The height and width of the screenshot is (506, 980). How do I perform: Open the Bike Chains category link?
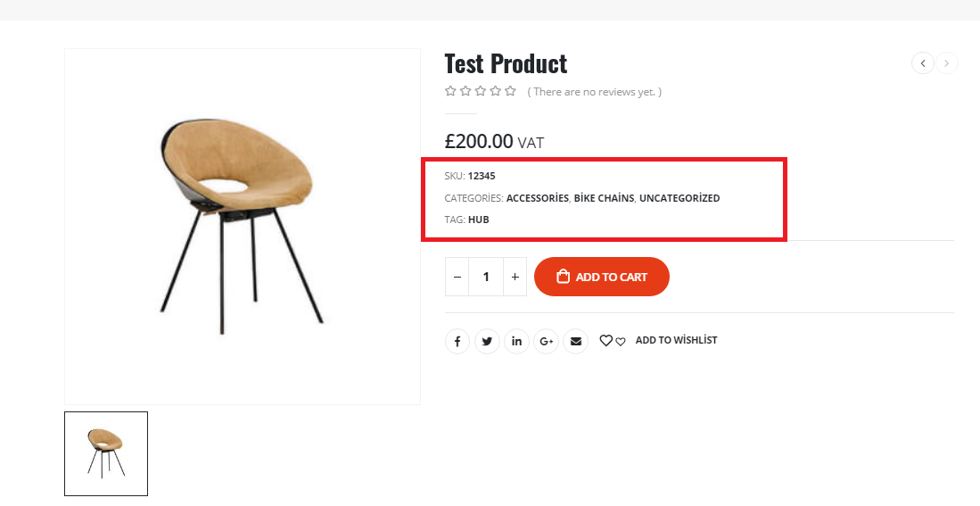pyautogui.click(x=604, y=198)
